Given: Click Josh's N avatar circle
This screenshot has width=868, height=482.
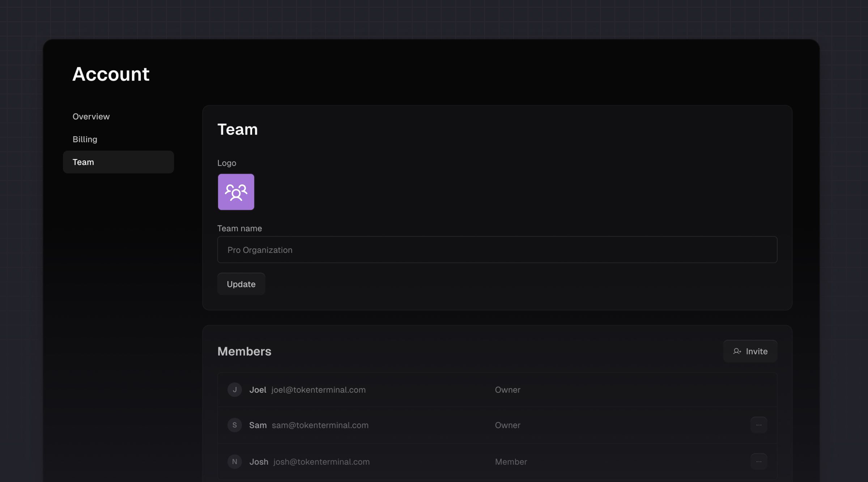Looking at the screenshot, I should pyautogui.click(x=234, y=461).
